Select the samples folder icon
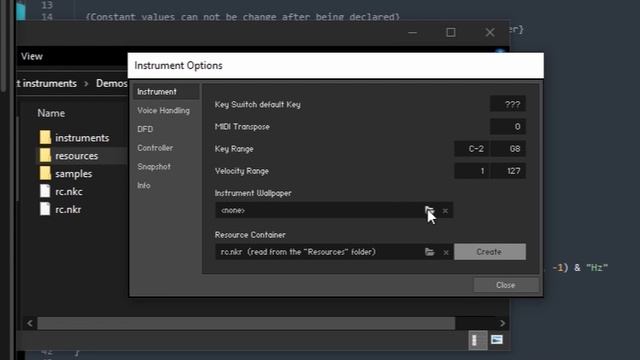Viewport: 640px width, 360px height. coord(45,173)
